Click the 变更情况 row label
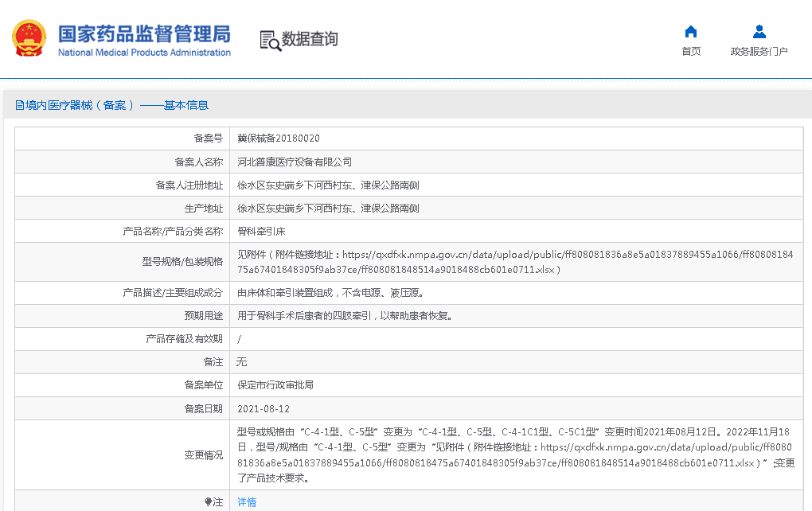Screen dimensions: 812x511 [203, 455]
